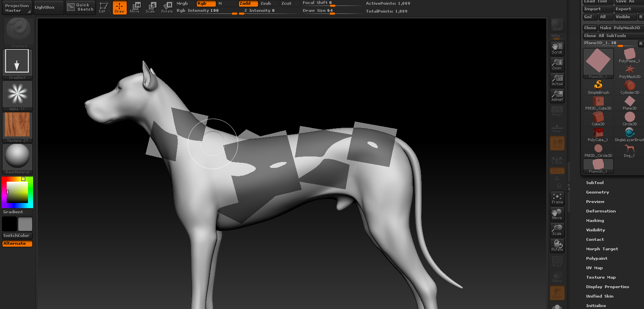Open the Quick Sketch tool
Image resolution: width=644 pixels, height=309 pixels.
80,7
